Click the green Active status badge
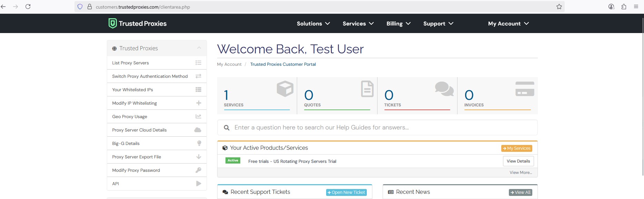The height and width of the screenshot is (199, 644). click(x=233, y=160)
